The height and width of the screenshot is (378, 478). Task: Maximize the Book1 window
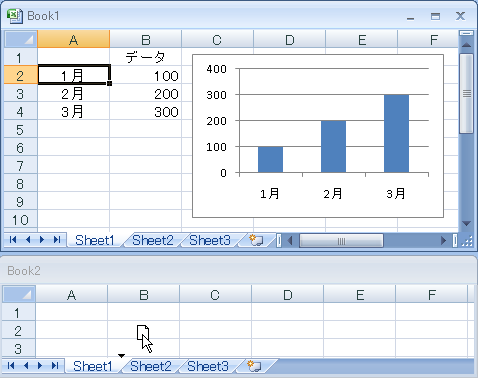pos(435,16)
